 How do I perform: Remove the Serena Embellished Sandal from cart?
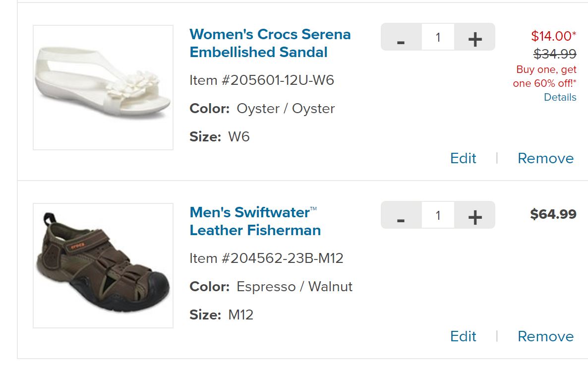(x=545, y=158)
